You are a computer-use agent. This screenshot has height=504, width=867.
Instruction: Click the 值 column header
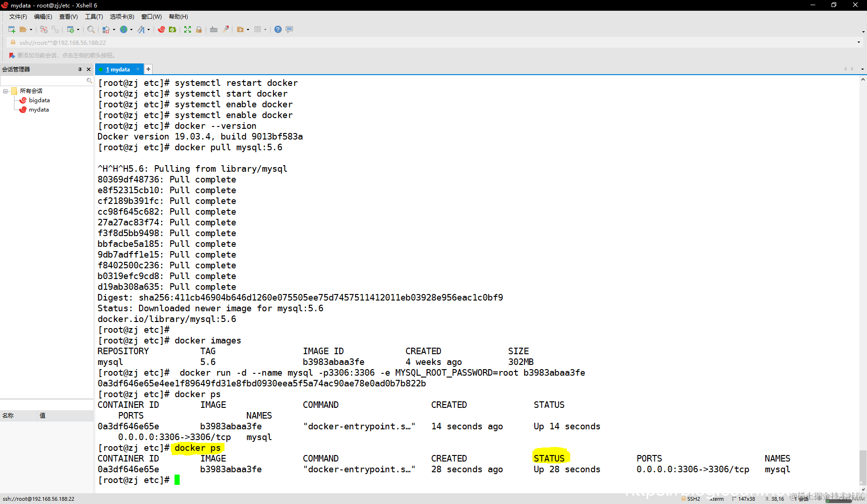pyautogui.click(x=65, y=416)
